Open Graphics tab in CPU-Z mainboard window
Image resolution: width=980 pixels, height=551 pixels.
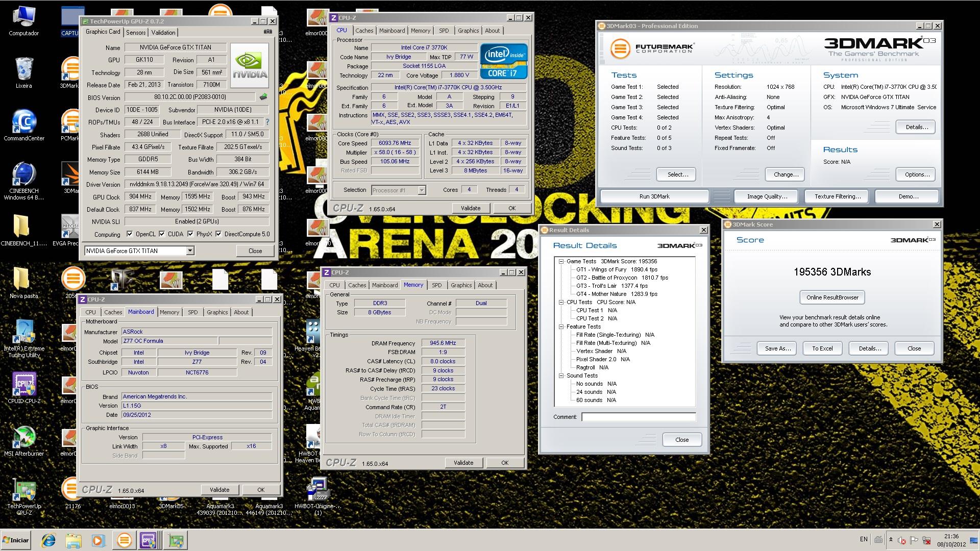point(217,312)
